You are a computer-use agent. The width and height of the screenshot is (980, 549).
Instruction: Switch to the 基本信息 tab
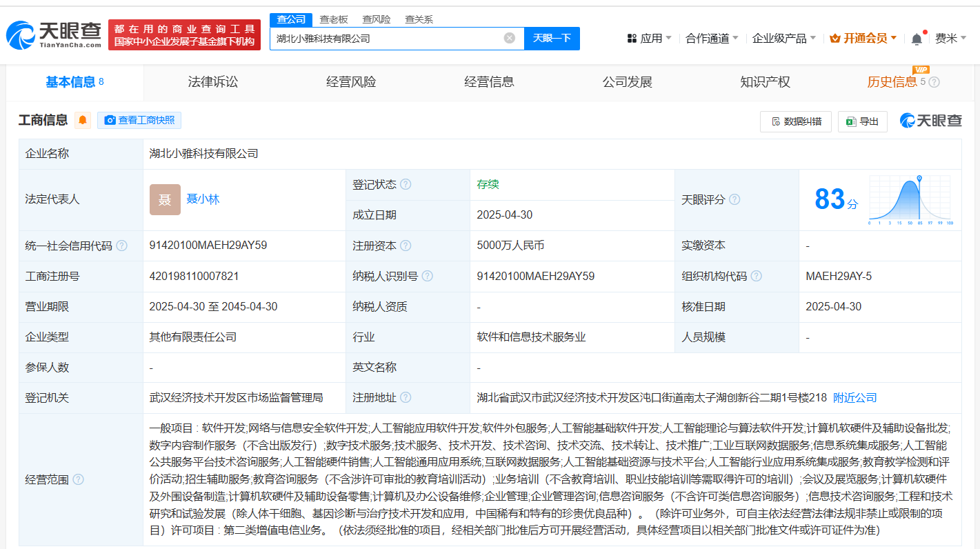(74, 82)
